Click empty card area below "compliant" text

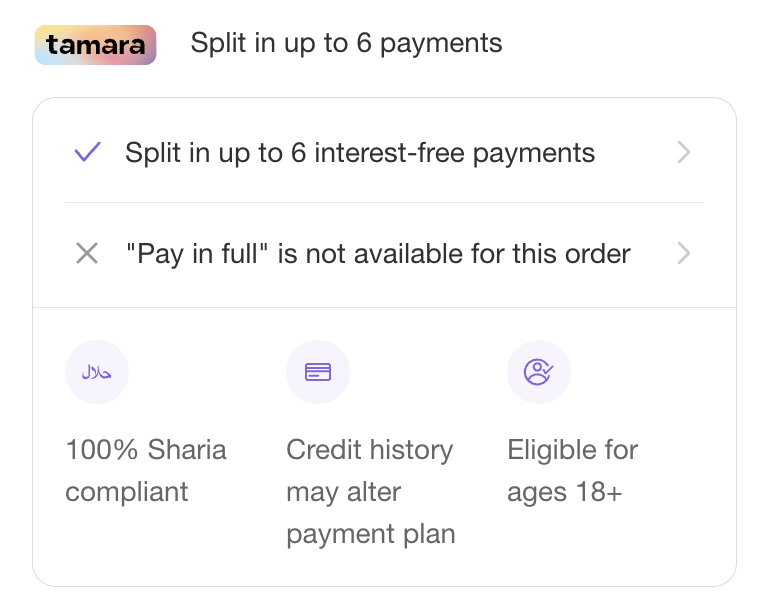140,545
